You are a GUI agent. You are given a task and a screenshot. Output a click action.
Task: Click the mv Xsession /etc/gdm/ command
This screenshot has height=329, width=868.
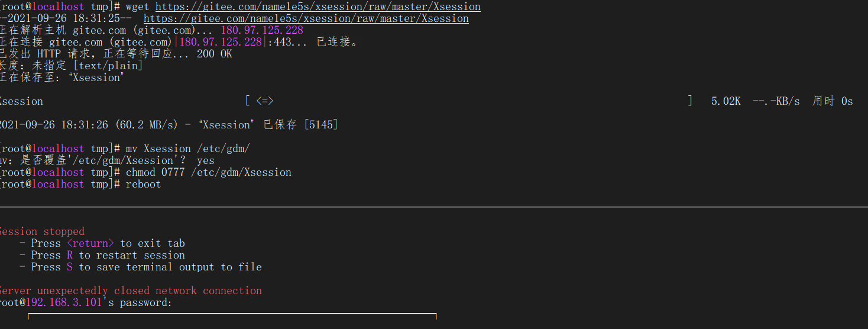(x=187, y=149)
